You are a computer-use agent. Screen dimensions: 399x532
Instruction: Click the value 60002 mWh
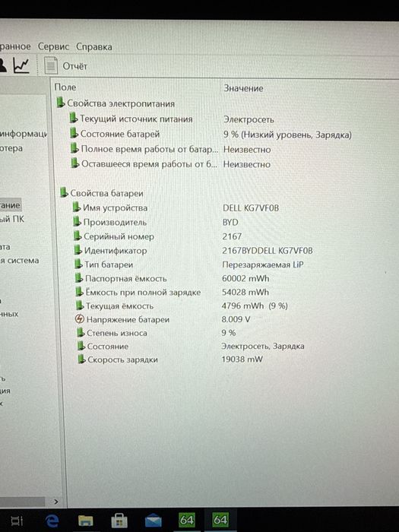(x=245, y=279)
